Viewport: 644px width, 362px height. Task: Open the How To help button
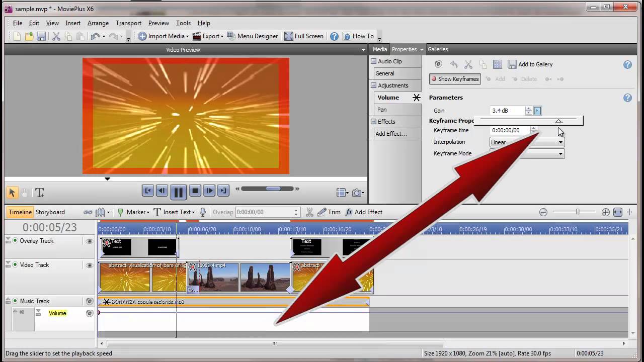click(x=358, y=36)
